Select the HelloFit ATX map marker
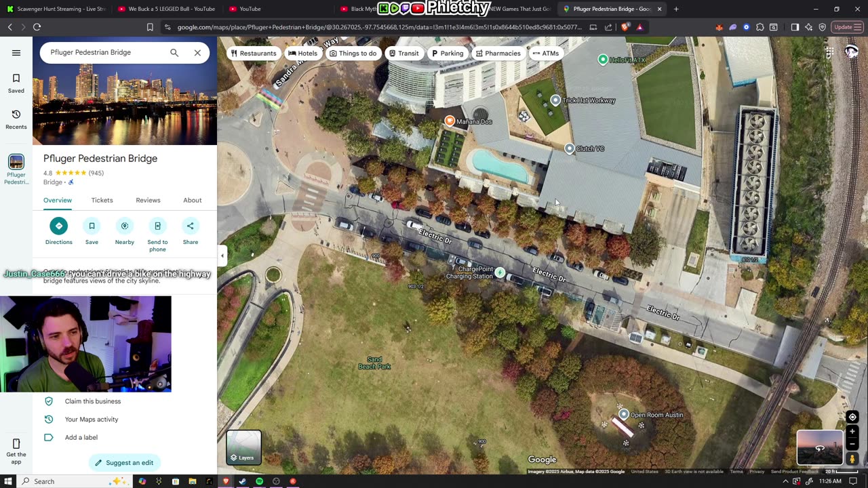 pyautogui.click(x=603, y=60)
